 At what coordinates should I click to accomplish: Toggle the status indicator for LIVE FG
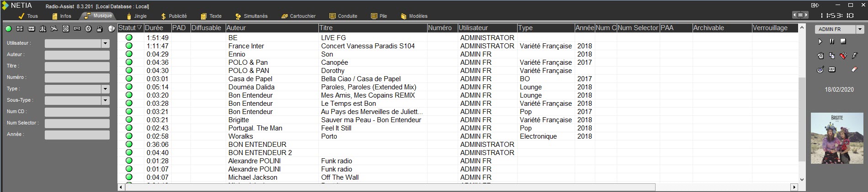(129, 38)
